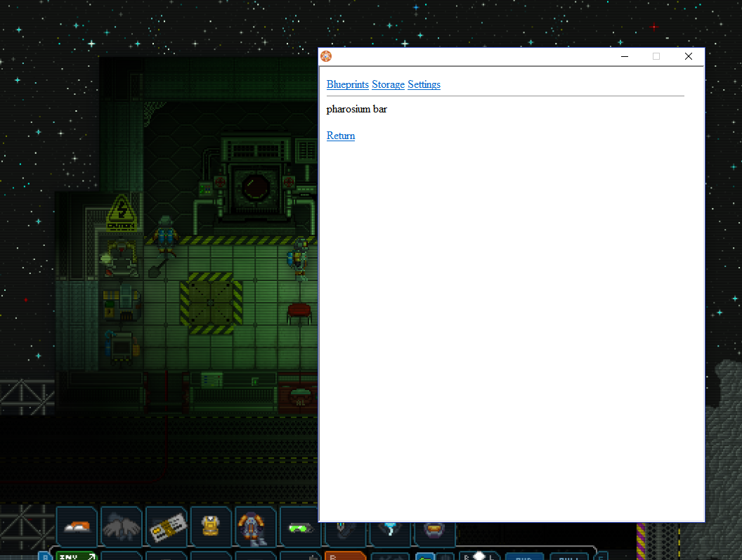Image resolution: width=742 pixels, height=560 pixels.
Task: Click the yellow high-voltage caution sign
Action: [121, 211]
